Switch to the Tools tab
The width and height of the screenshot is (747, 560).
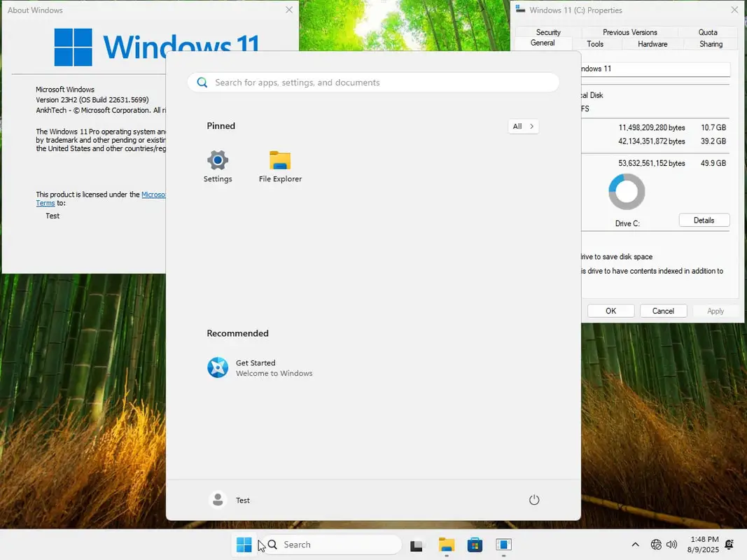coord(595,44)
